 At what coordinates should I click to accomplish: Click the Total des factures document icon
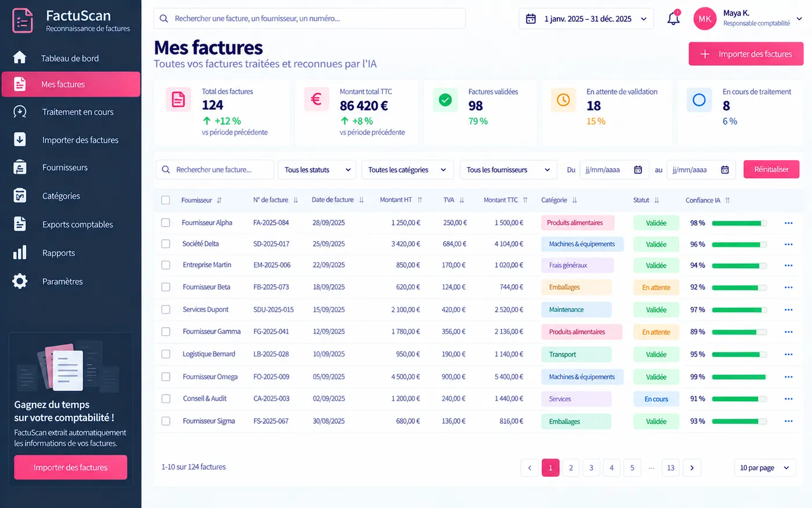click(x=179, y=100)
